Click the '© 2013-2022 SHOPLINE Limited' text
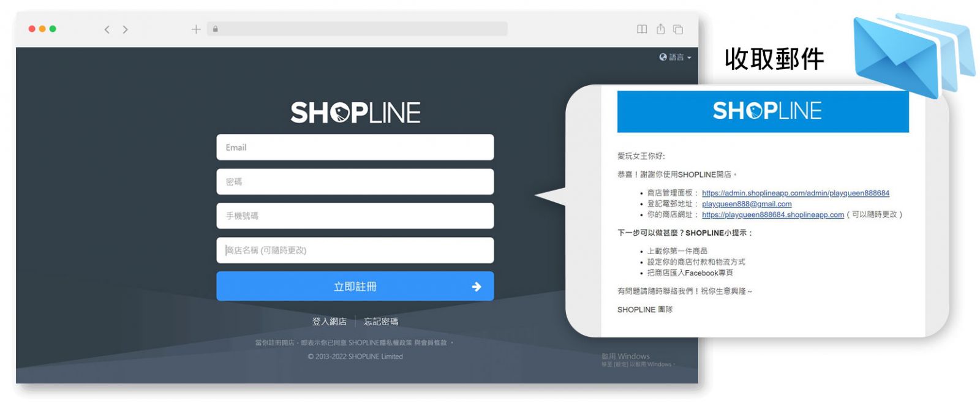This screenshot has height=406, width=980. (x=355, y=357)
